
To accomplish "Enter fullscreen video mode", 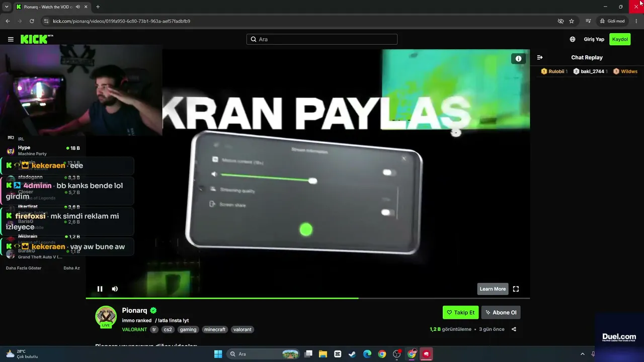I will (x=516, y=289).
